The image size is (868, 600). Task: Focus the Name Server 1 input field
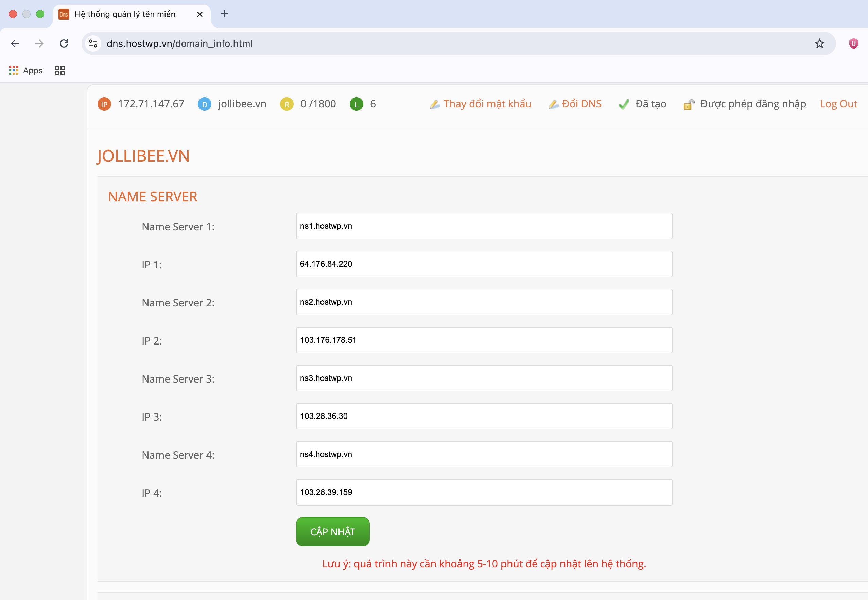point(484,226)
